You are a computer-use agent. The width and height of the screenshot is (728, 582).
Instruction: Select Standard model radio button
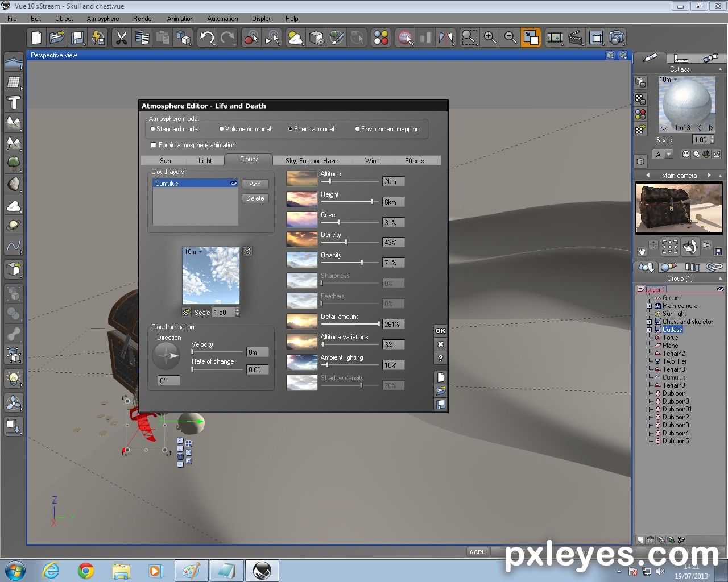(153, 129)
